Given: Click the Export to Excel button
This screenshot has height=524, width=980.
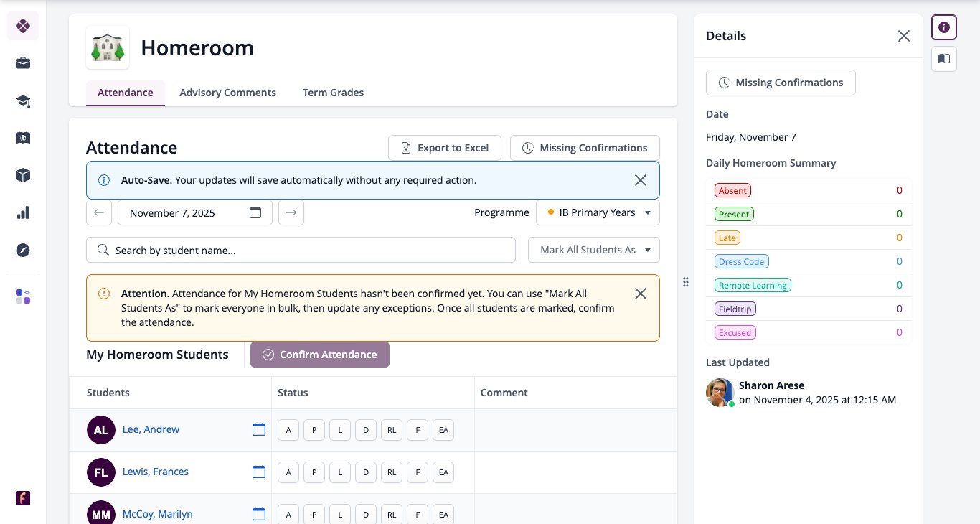Looking at the screenshot, I should [x=445, y=148].
